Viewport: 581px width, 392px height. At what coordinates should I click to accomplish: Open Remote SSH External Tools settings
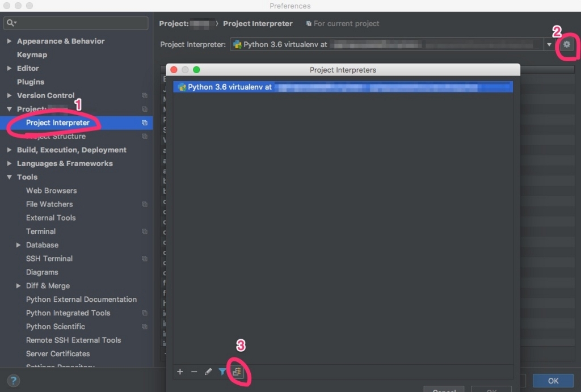[x=73, y=340]
